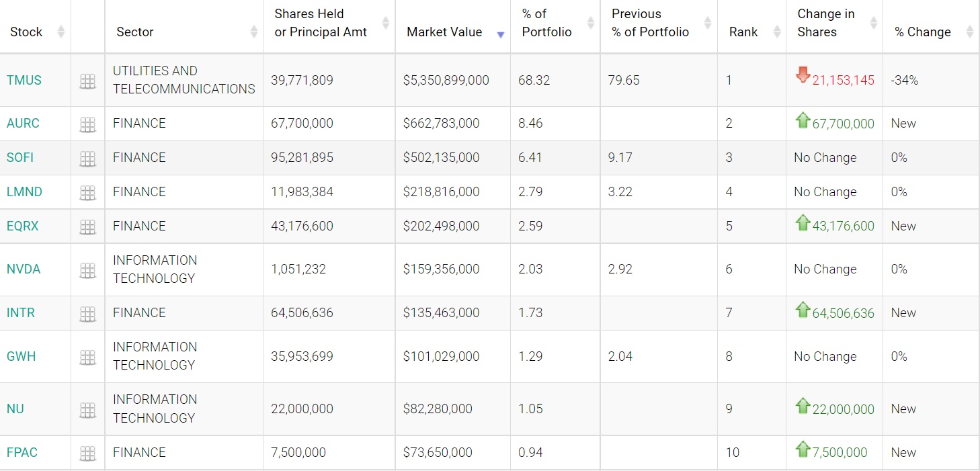Open the table icon next to FPAC
The width and height of the screenshot is (980, 471).
(x=87, y=454)
